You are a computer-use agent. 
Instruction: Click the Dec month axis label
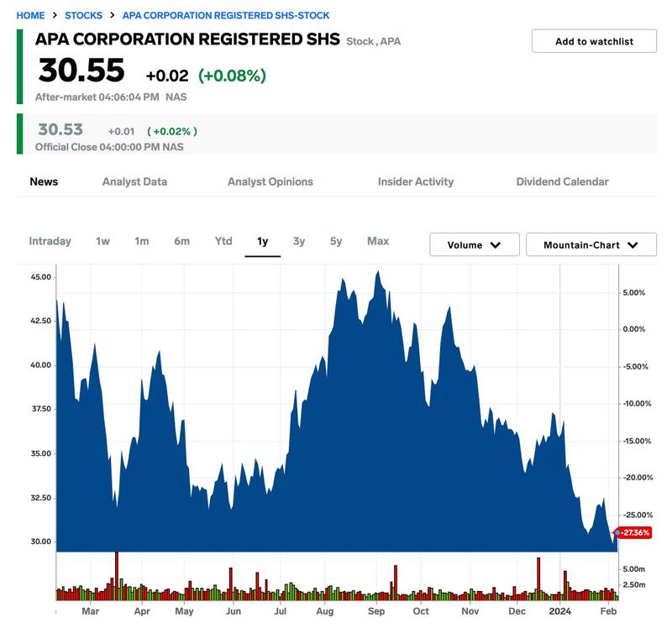[x=517, y=611]
